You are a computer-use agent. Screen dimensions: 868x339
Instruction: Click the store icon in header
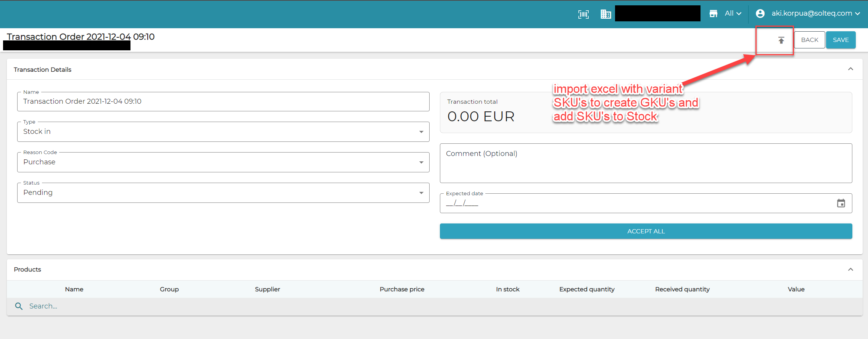point(713,14)
